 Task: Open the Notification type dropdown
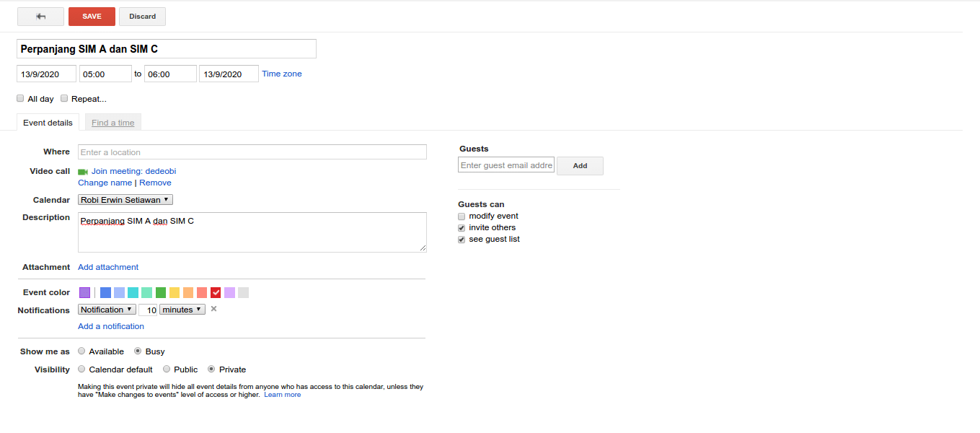107,310
